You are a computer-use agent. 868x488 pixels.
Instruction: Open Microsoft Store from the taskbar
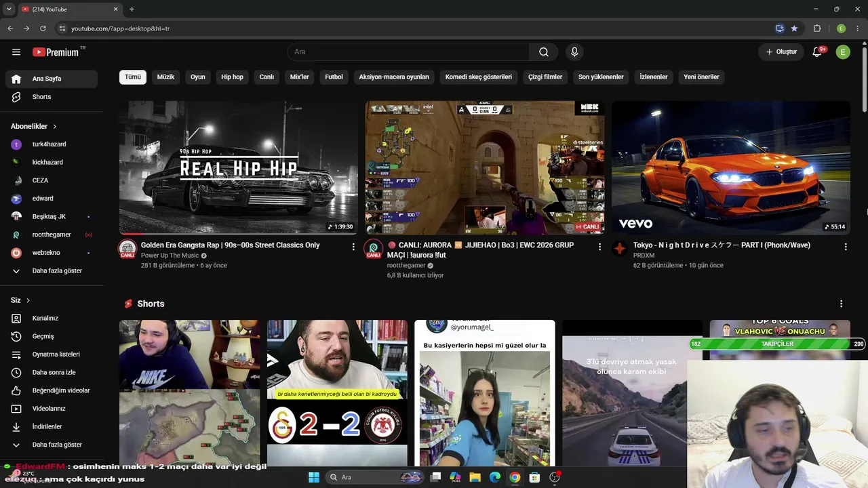pos(534,477)
